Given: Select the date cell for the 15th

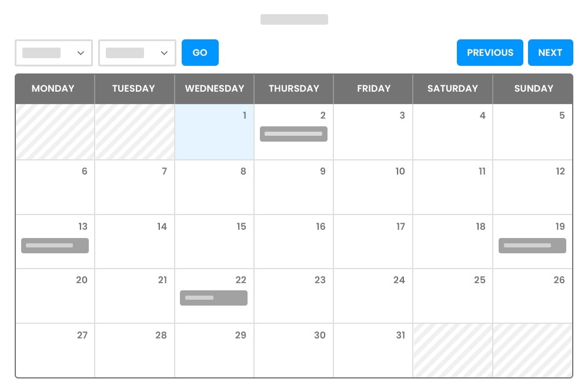Looking at the screenshot, I should click(x=214, y=242).
